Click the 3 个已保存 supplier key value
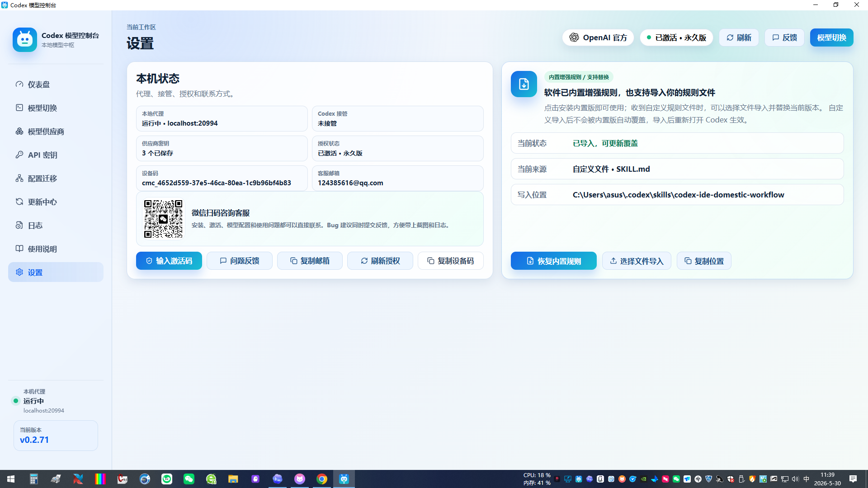The image size is (868, 488). (x=157, y=153)
